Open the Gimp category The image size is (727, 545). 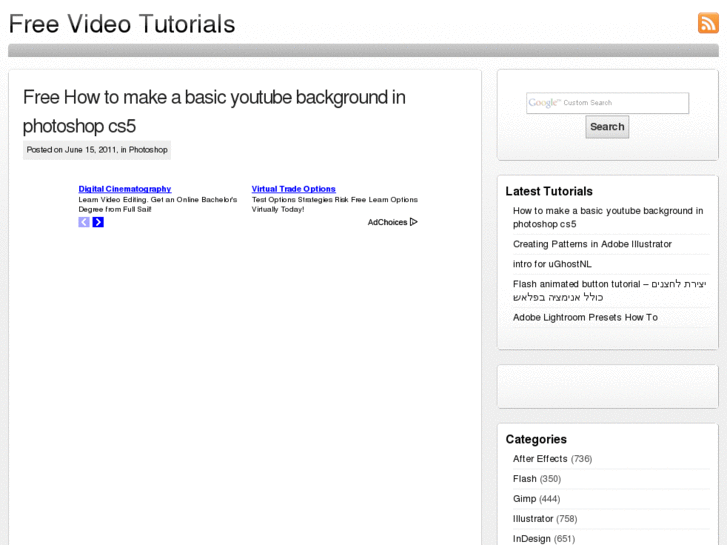click(x=524, y=499)
